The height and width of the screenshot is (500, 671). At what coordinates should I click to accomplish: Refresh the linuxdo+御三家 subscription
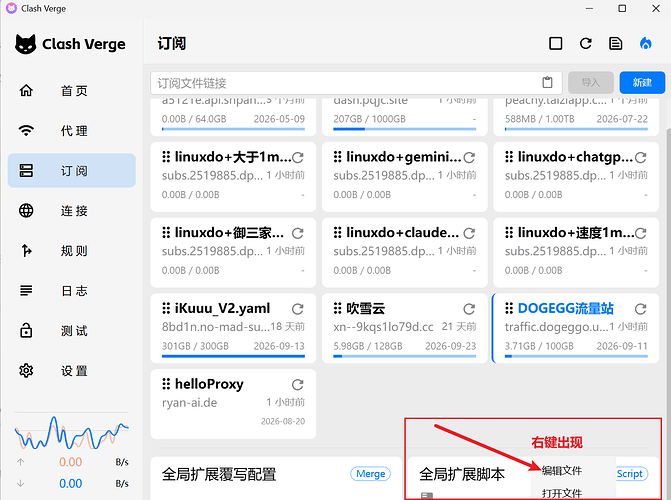click(297, 233)
